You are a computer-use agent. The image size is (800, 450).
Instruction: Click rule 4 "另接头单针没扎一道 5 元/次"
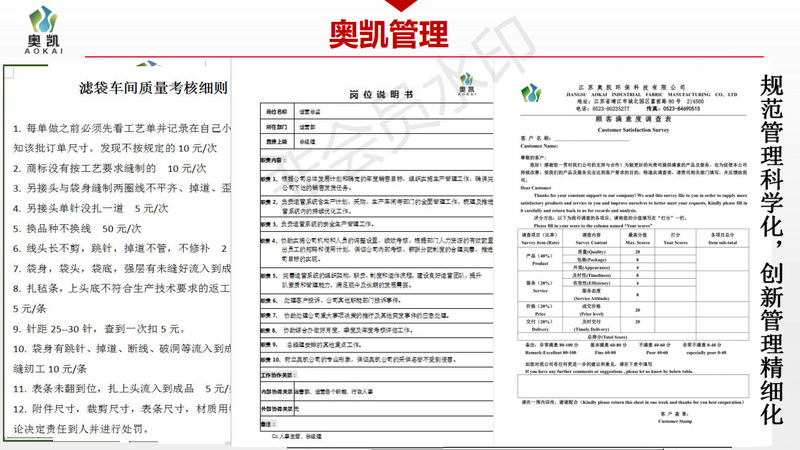tap(90, 208)
